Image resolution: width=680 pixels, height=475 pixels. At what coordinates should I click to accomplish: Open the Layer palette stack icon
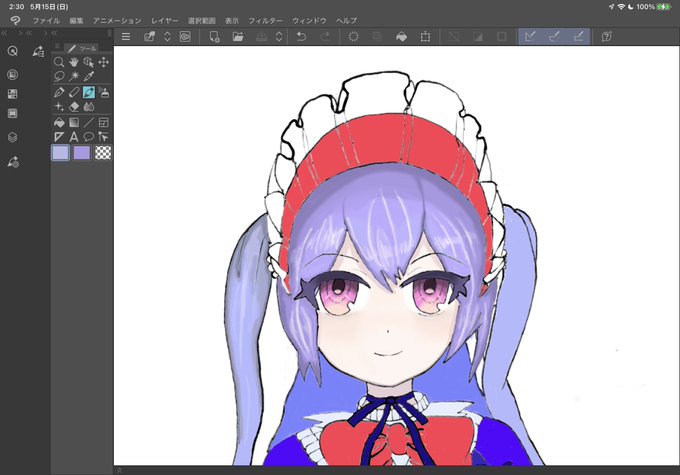13,138
